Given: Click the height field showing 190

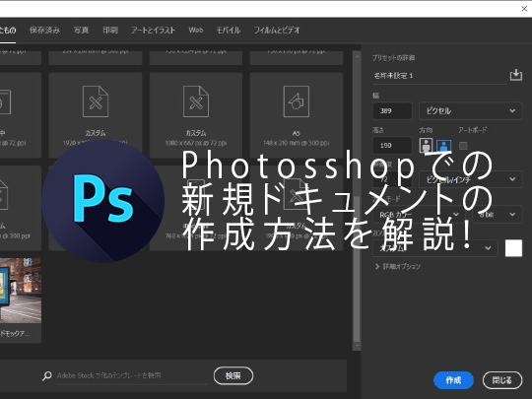Looking at the screenshot, I should pyautogui.click(x=392, y=146).
